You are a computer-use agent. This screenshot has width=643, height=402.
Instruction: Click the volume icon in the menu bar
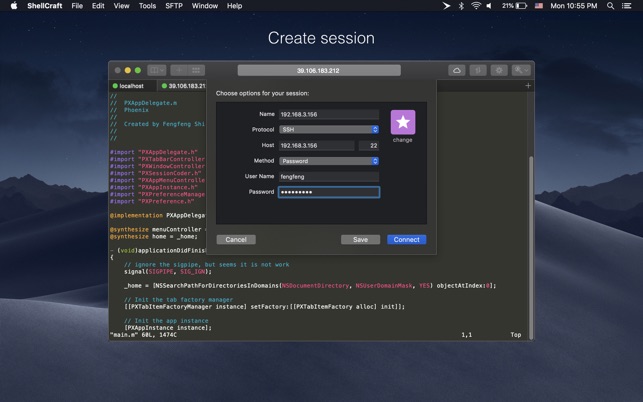(489, 6)
